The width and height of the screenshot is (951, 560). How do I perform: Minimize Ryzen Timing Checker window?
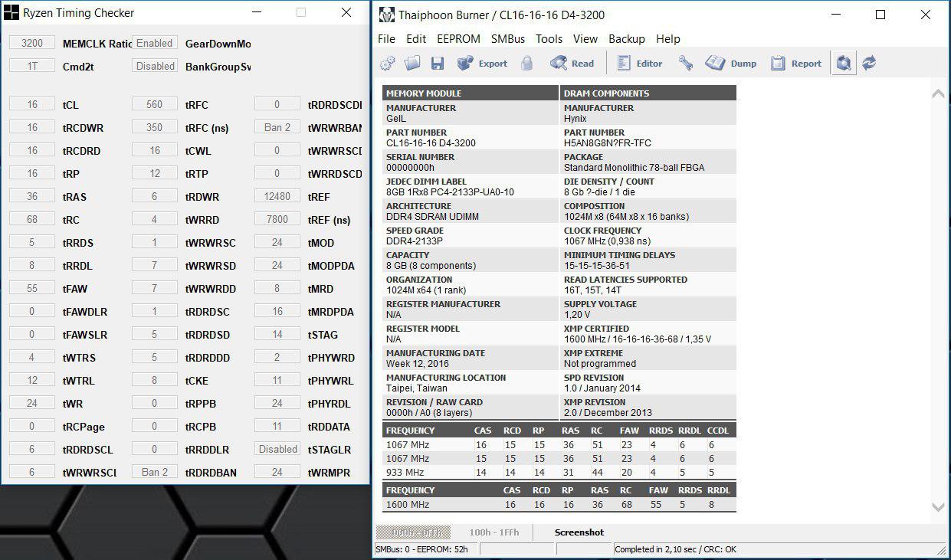(x=256, y=12)
